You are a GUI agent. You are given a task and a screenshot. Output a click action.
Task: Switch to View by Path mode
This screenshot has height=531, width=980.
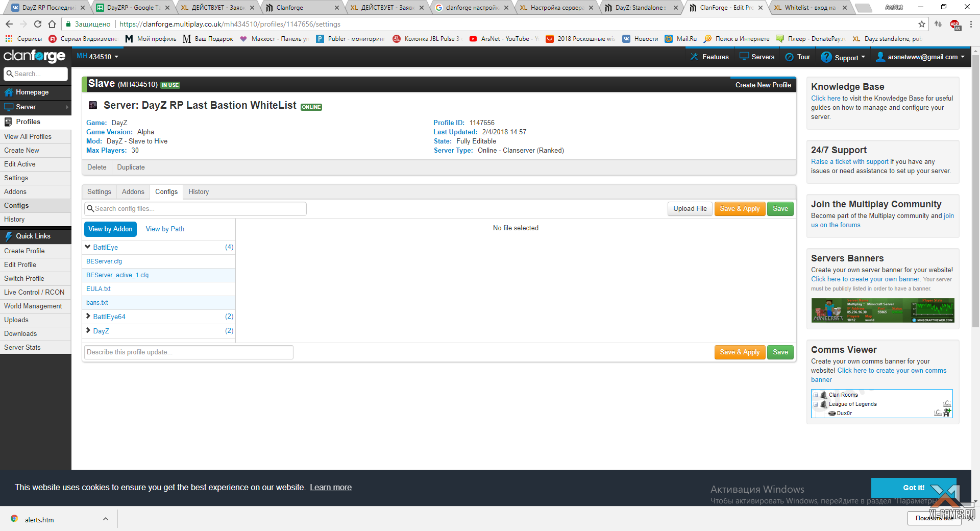165,229
